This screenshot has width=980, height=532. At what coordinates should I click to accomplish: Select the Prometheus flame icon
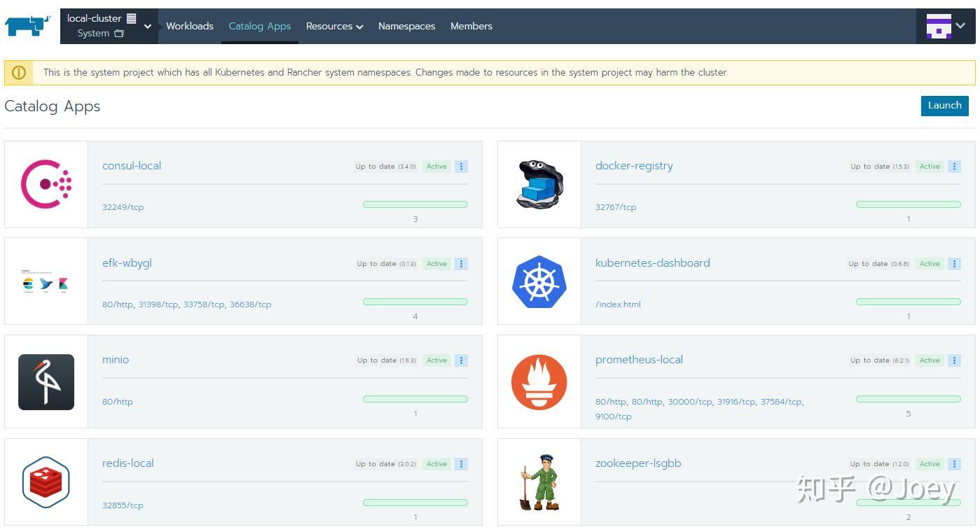539,381
